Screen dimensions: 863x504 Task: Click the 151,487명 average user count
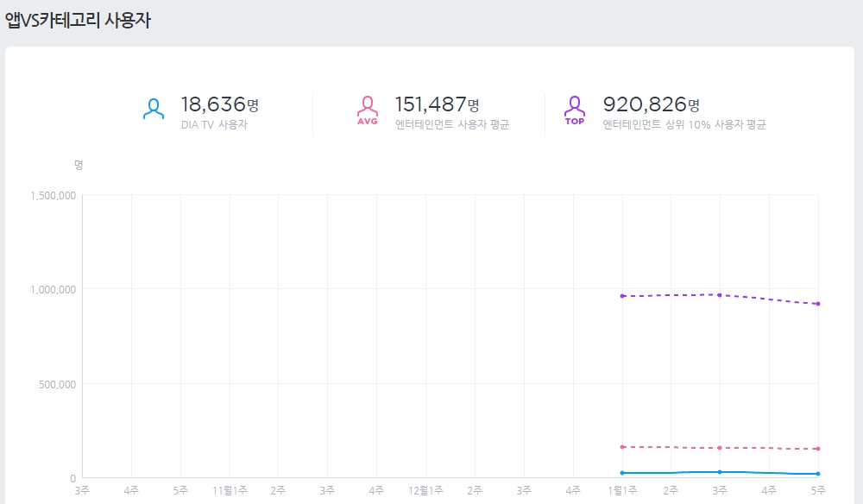[437, 104]
